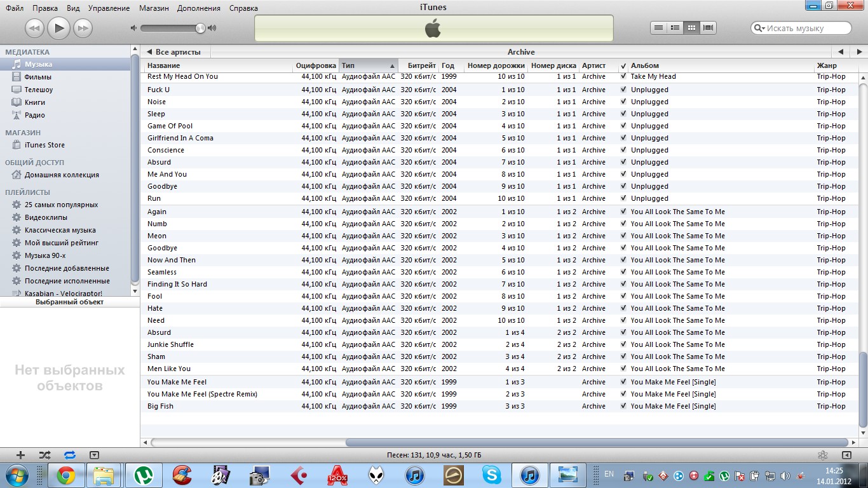Uncheck the song 'Junkie Shuffle'
The width and height of the screenshot is (868, 488).
(623, 344)
